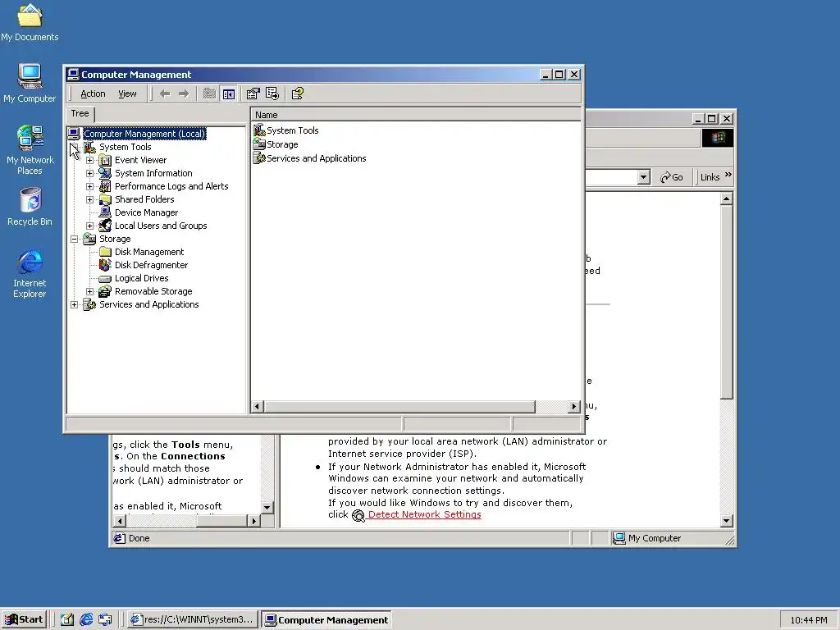Select the My Network Places desktop icon
The height and width of the screenshot is (630, 840).
coord(30,138)
